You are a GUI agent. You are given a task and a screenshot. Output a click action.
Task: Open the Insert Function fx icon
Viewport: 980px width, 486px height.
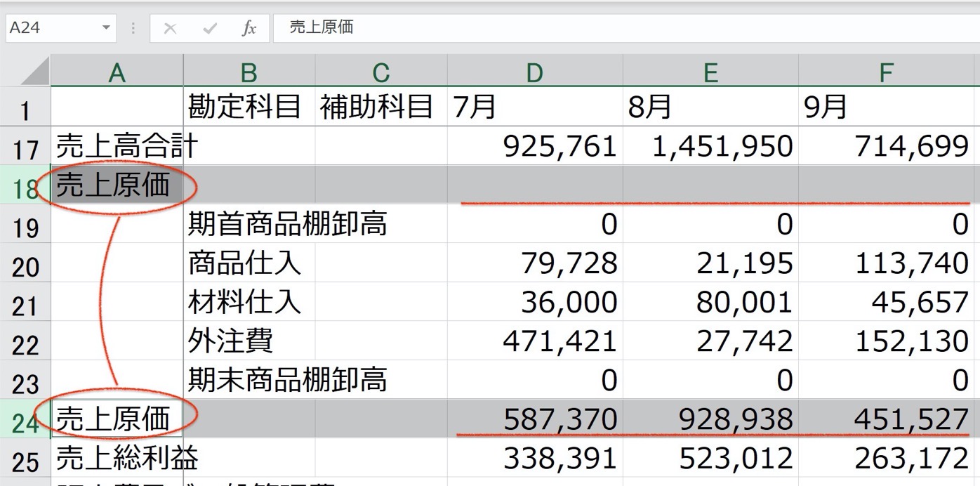point(249,29)
